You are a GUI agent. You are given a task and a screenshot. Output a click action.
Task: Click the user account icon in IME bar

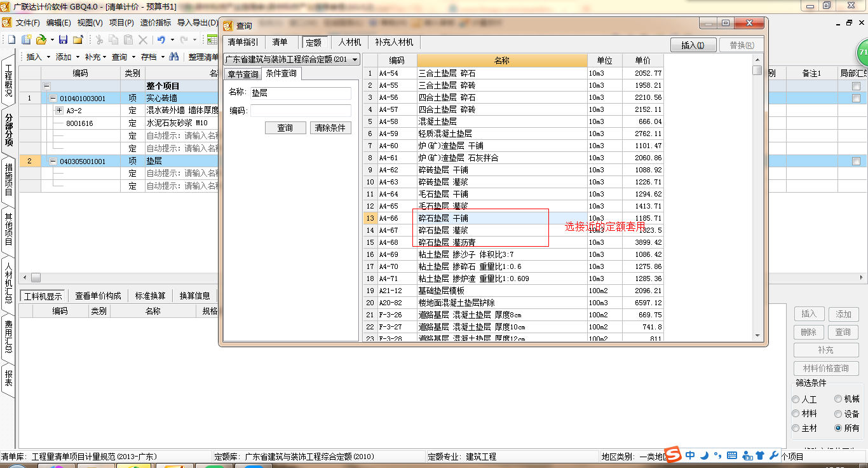[746, 455]
